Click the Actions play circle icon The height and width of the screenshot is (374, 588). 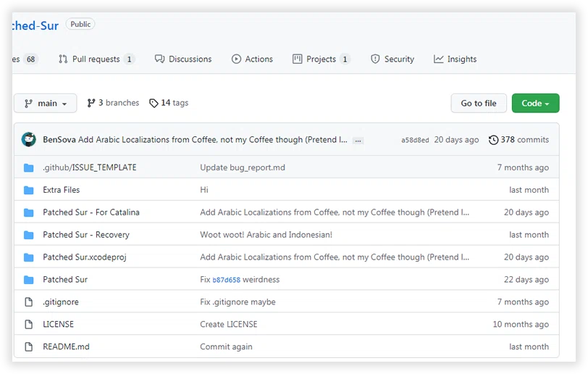[x=236, y=59]
